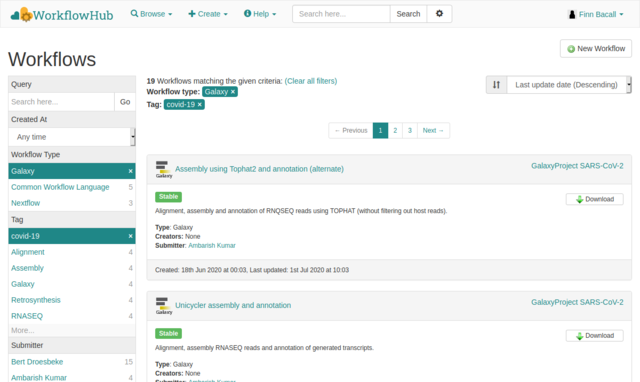
Task: Go to page 2
Action: click(395, 131)
